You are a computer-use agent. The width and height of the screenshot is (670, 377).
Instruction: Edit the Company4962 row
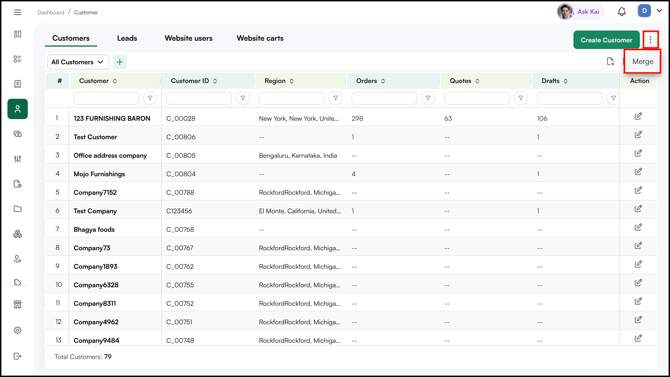pyautogui.click(x=638, y=320)
